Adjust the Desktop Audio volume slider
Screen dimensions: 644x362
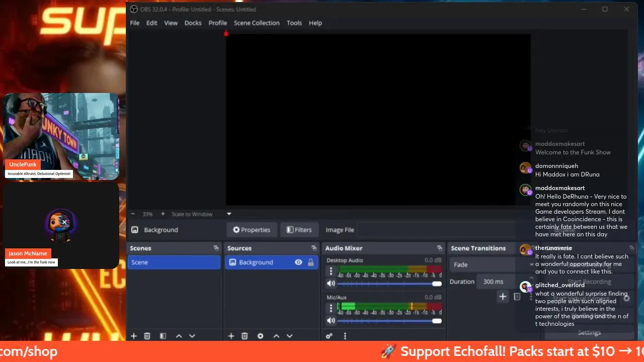tap(390, 284)
